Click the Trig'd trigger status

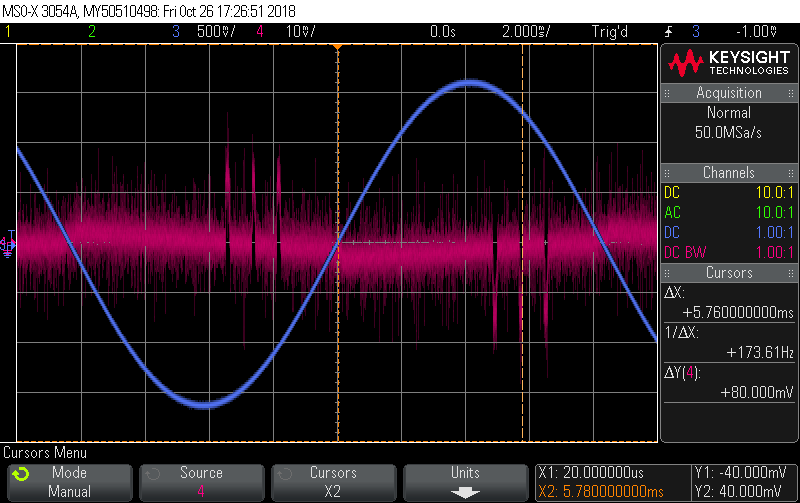[610, 32]
